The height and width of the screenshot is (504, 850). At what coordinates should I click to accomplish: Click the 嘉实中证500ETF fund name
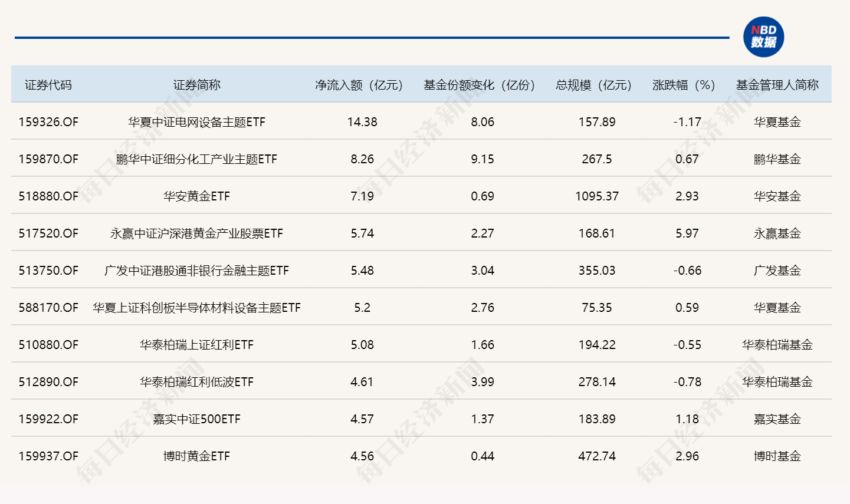(196, 419)
